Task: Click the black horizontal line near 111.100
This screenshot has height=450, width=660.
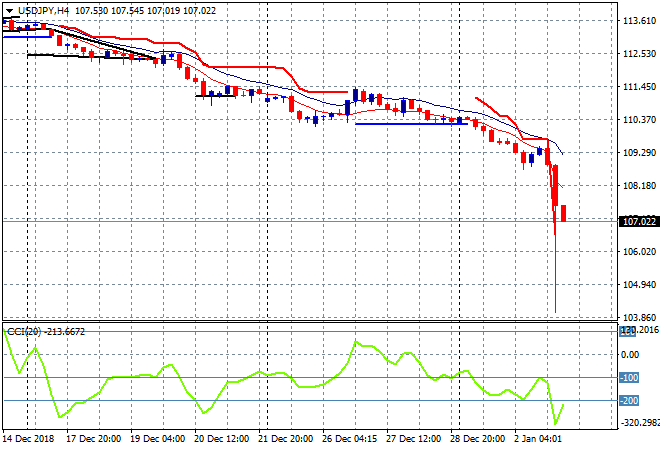Action: click(x=215, y=96)
